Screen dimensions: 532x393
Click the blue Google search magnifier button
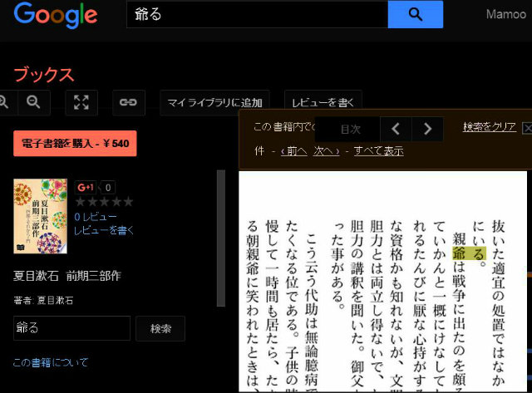(416, 15)
